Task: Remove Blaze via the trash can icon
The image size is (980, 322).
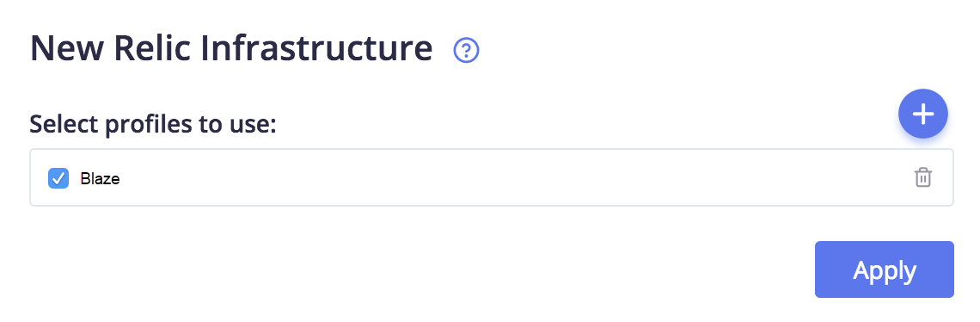Action: pos(923,178)
